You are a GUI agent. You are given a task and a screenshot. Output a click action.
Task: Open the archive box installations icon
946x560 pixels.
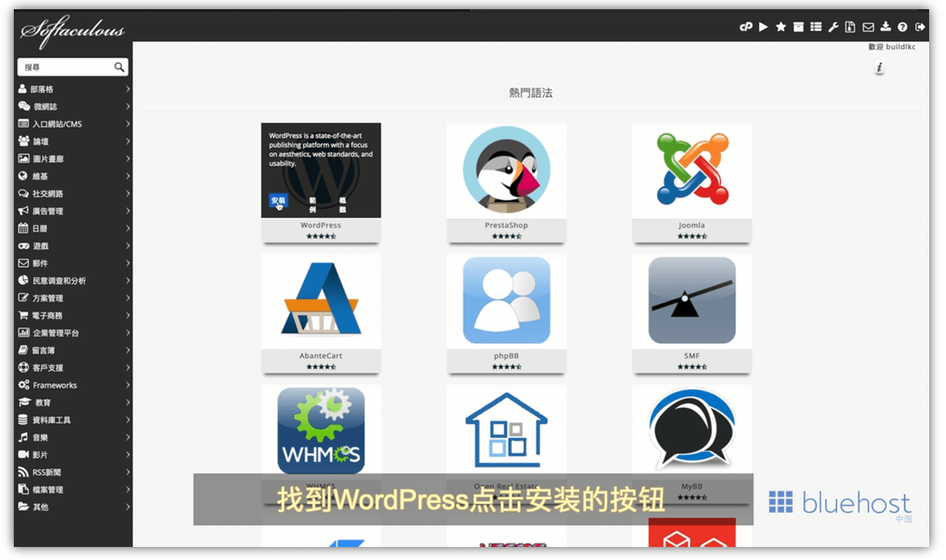[x=798, y=27]
